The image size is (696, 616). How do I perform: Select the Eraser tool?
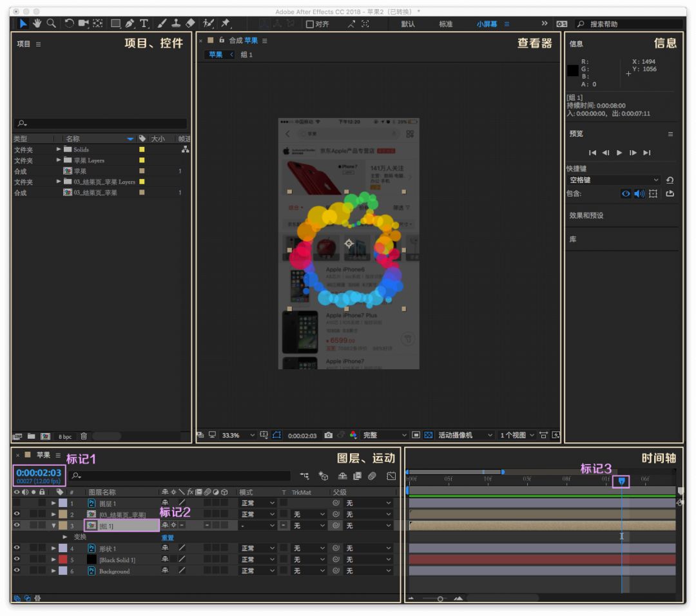pos(190,24)
